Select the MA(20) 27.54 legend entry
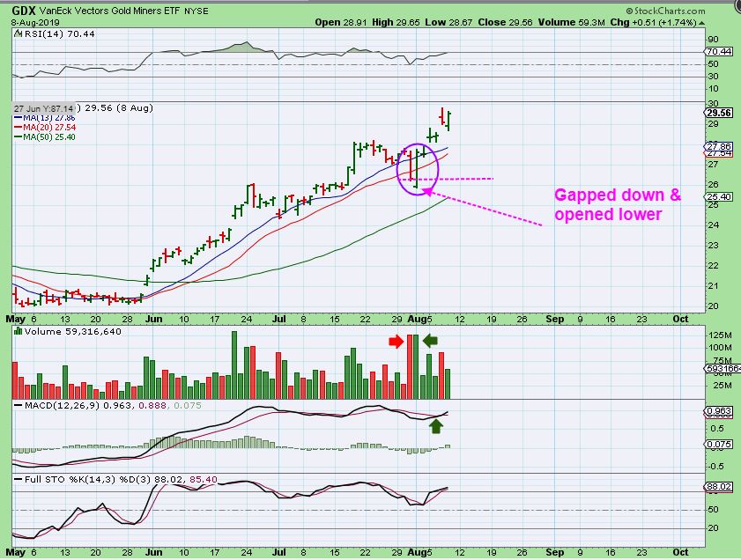 pos(45,128)
